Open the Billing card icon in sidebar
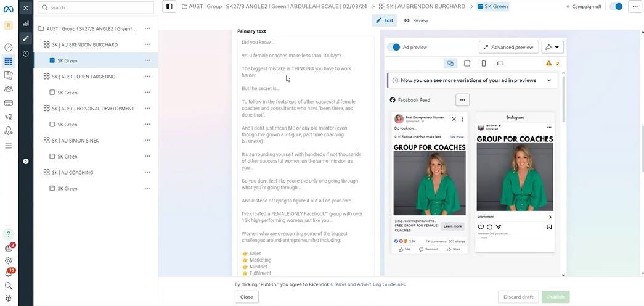Image resolution: width=644 pixels, height=306 pixels. pyautogui.click(x=9, y=103)
